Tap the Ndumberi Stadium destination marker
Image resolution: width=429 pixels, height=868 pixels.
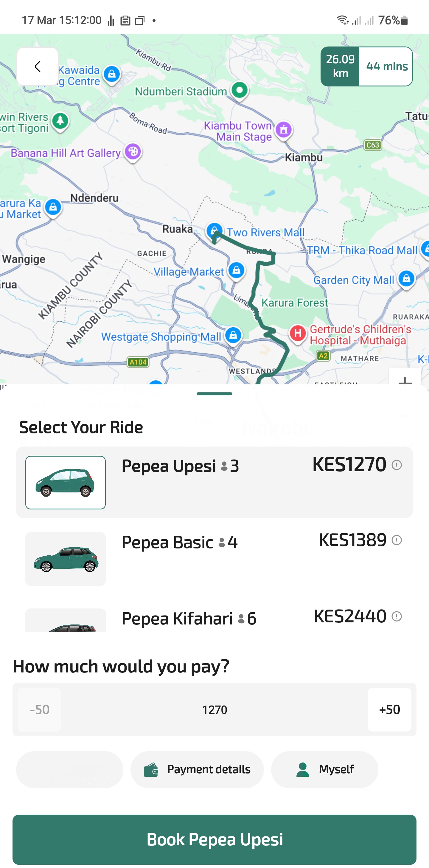click(240, 90)
